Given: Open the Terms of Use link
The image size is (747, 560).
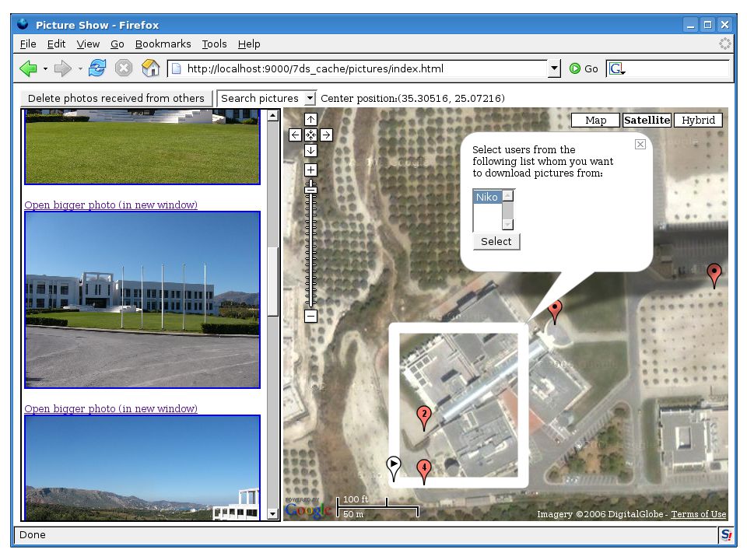Looking at the screenshot, I should [699, 514].
